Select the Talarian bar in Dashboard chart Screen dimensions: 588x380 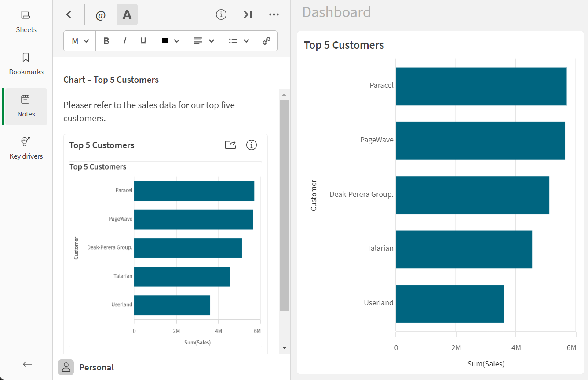tap(464, 249)
